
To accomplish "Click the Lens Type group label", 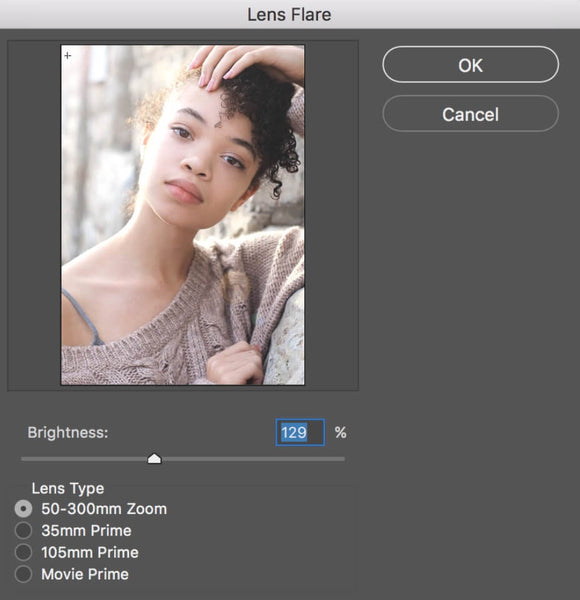I will point(68,488).
